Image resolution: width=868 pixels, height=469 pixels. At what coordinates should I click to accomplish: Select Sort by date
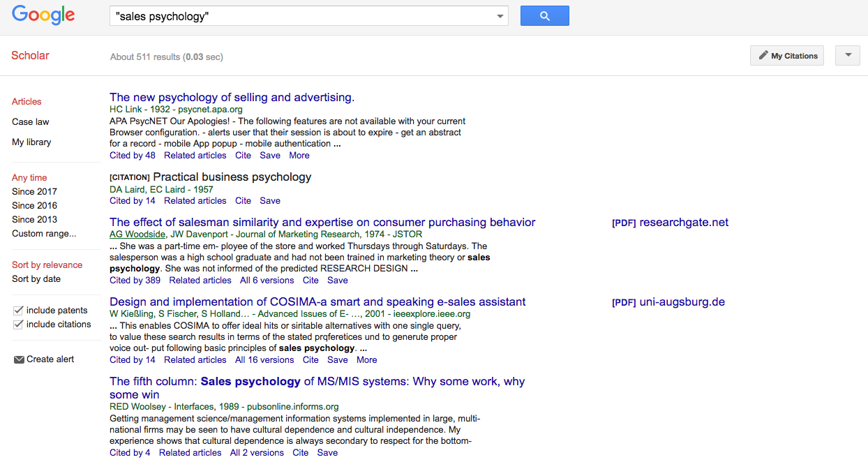(36, 279)
